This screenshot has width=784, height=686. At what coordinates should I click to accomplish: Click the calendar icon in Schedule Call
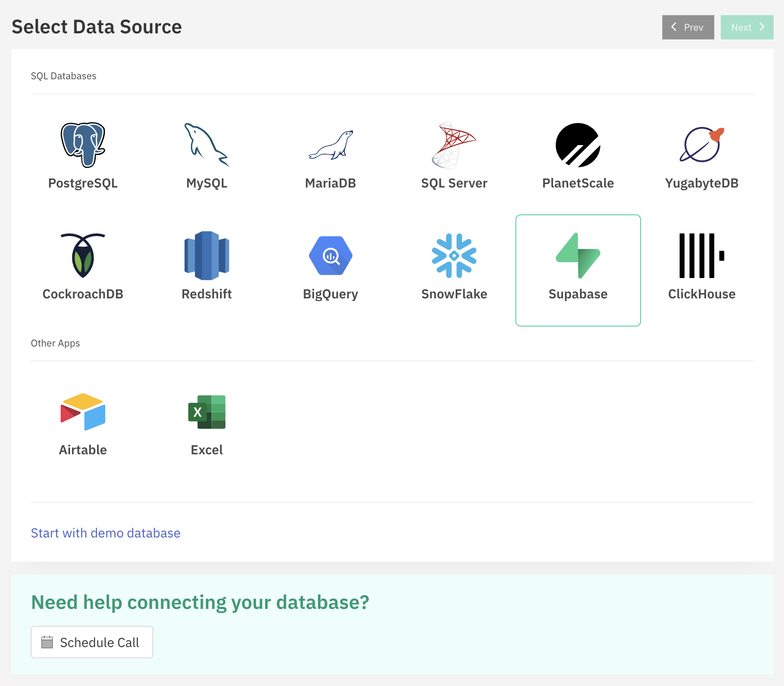coord(47,642)
